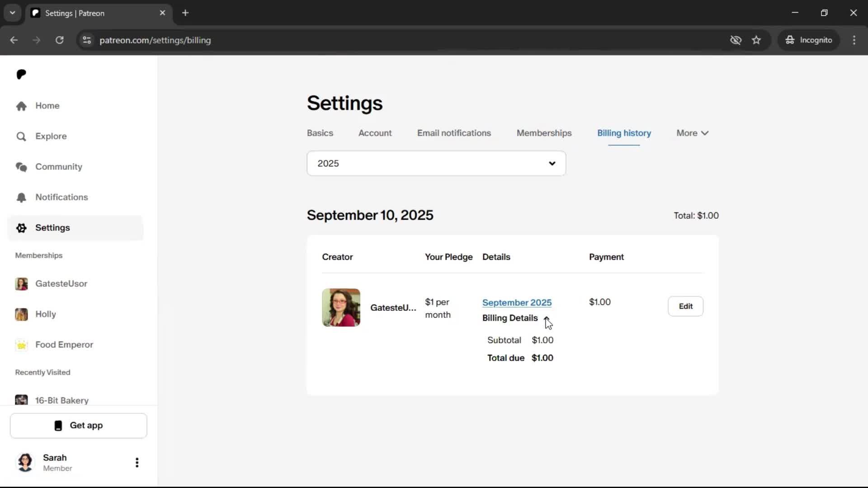The height and width of the screenshot is (488, 868).
Task: Click the Edit button for GatesteUsor pledge
Action: 685,306
